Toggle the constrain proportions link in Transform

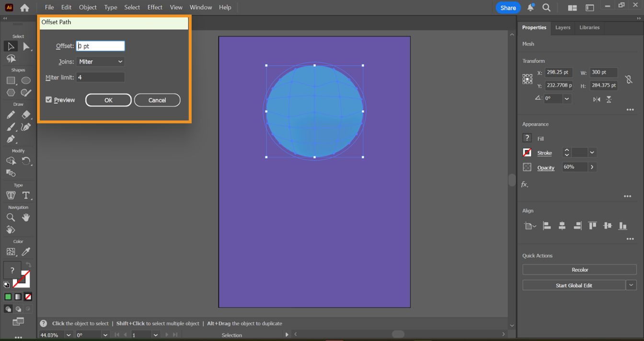[x=630, y=79]
